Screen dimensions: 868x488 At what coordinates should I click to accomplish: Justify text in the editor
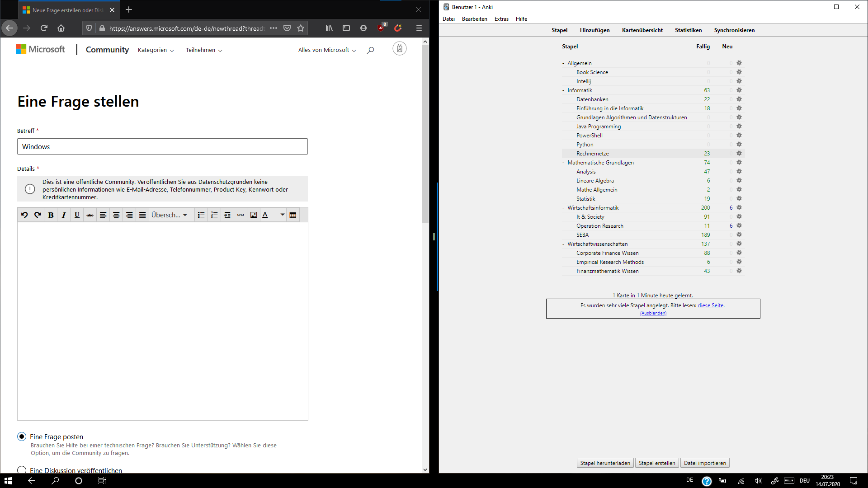point(142,215)
